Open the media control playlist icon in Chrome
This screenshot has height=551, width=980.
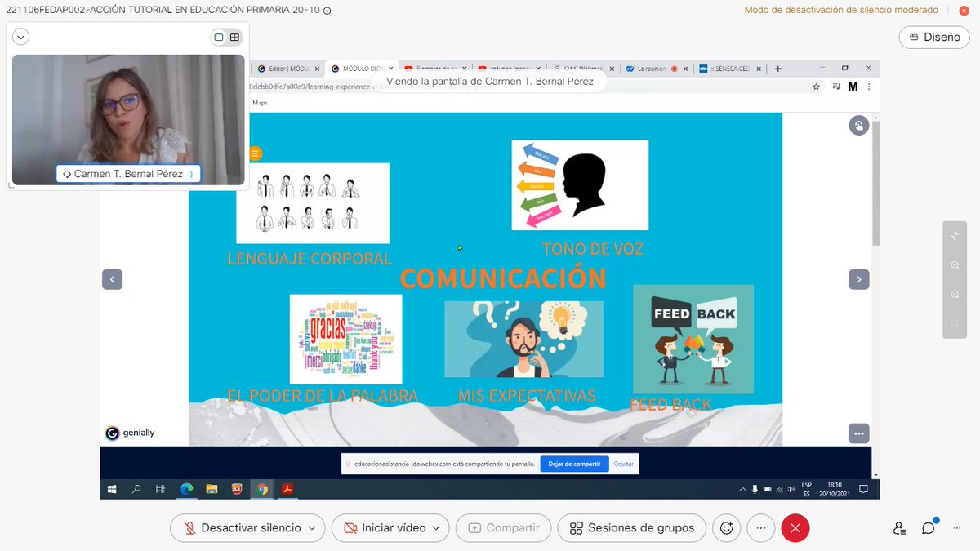pos(835,86)
